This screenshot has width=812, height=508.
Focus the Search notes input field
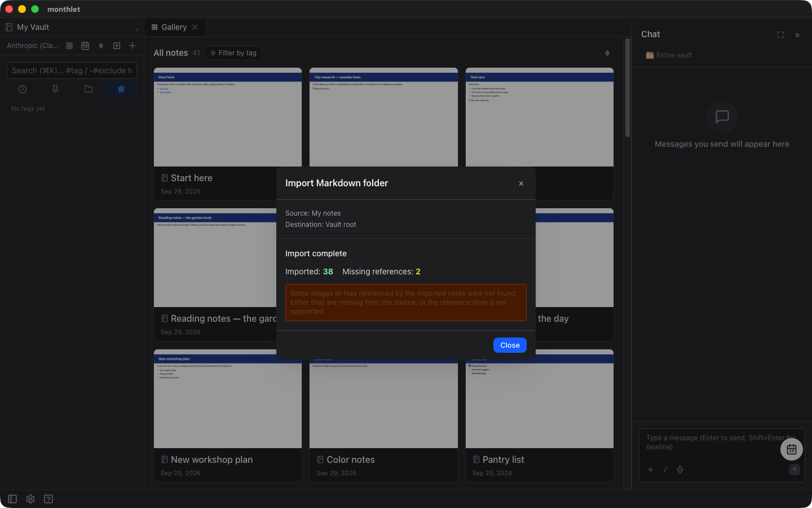[72, 71]
